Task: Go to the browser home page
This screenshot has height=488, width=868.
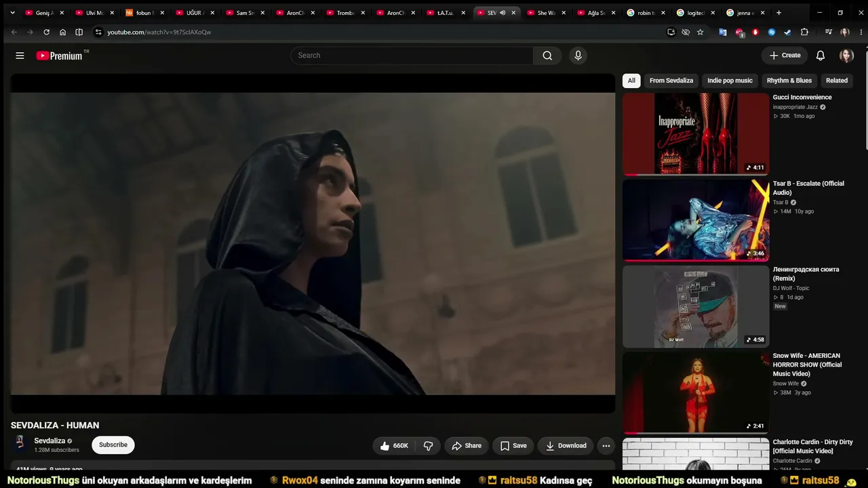Action: (x=62, y=32)
